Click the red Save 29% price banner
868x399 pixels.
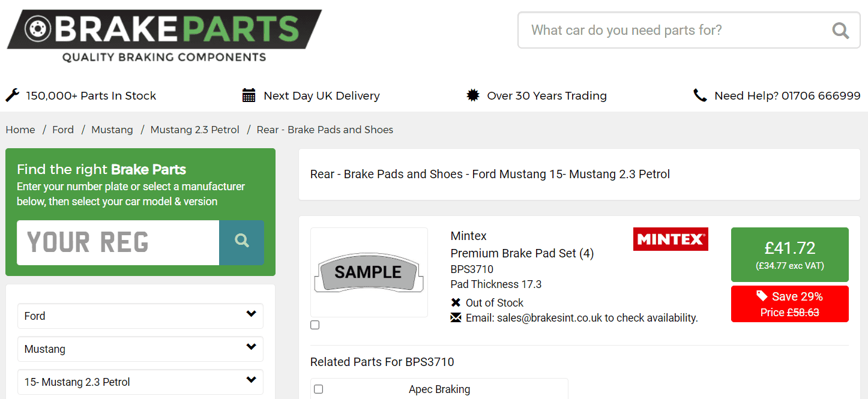790,304
